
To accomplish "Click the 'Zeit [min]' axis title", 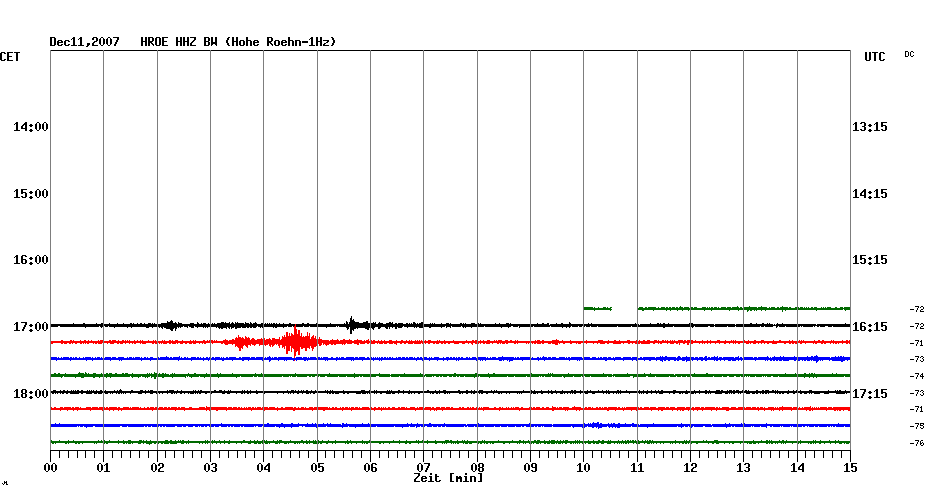I will click(x=448, y=478).
